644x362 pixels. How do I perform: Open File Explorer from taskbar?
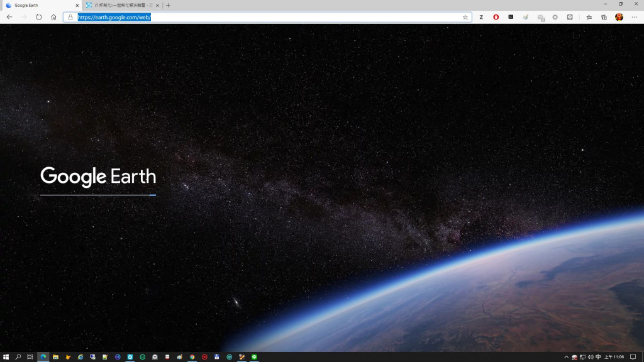tap(55, 357)
